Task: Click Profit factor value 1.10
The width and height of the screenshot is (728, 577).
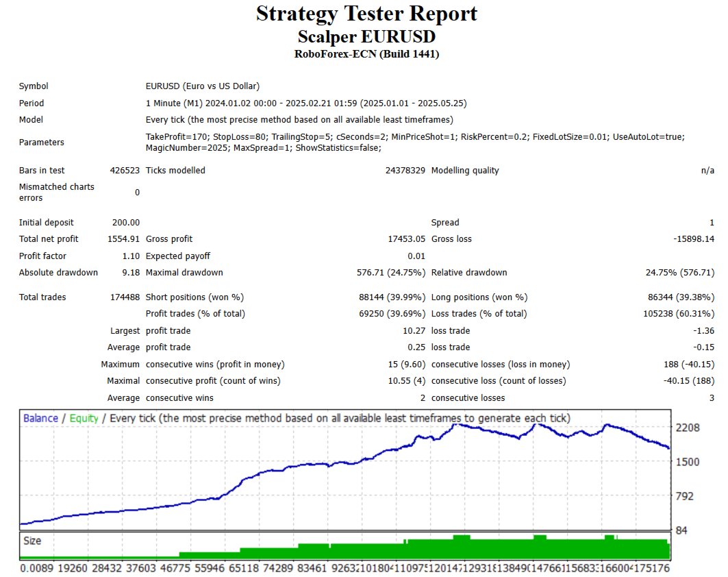Action: [x=131, y=256]
